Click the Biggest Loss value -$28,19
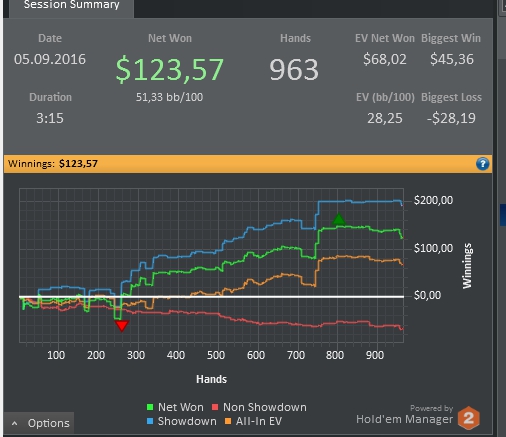 (x=451, y=118)
